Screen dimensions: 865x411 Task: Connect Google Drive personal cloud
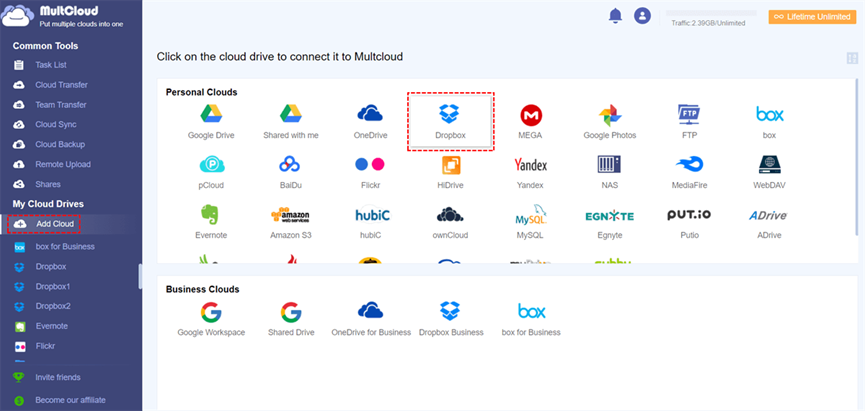[x=211, y=121]
